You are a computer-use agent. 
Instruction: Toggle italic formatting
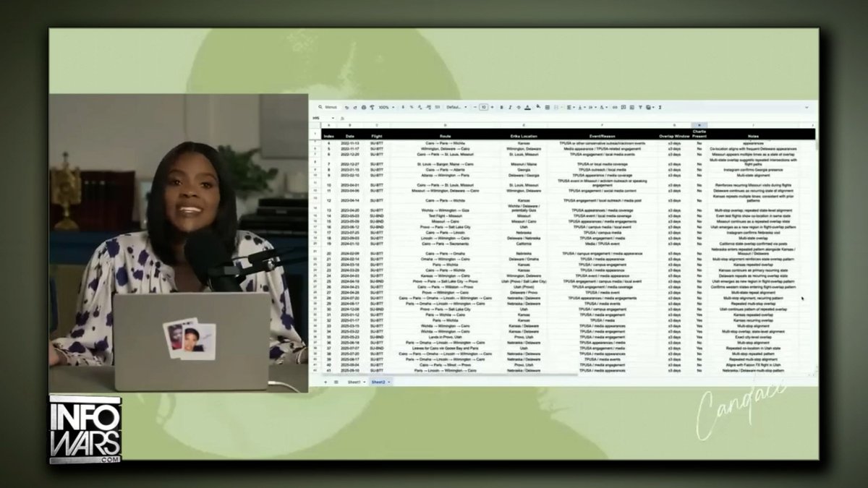tap(510, 108)
